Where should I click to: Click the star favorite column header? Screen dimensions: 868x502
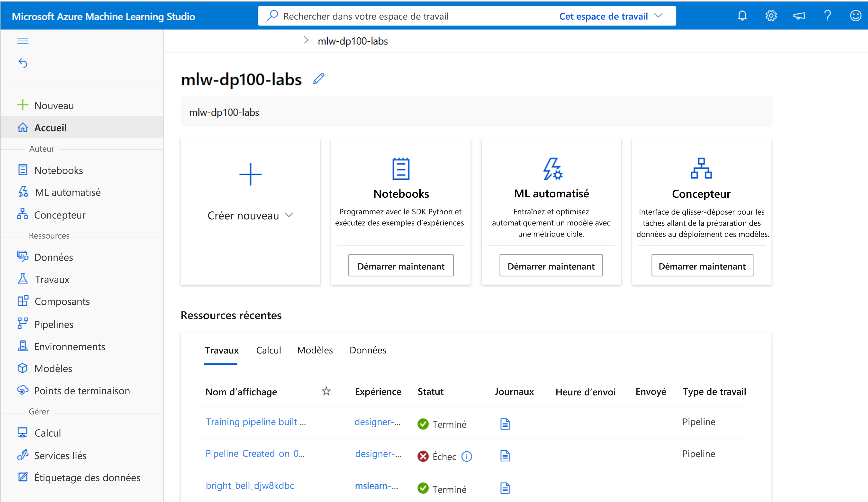[x=326, y=391]
